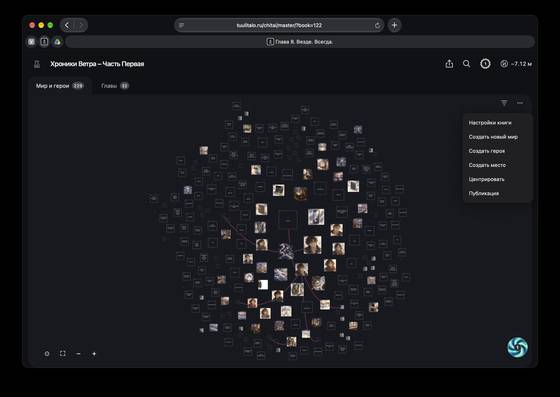
Task: Reload the page with refresh icon
Action: 377,25
